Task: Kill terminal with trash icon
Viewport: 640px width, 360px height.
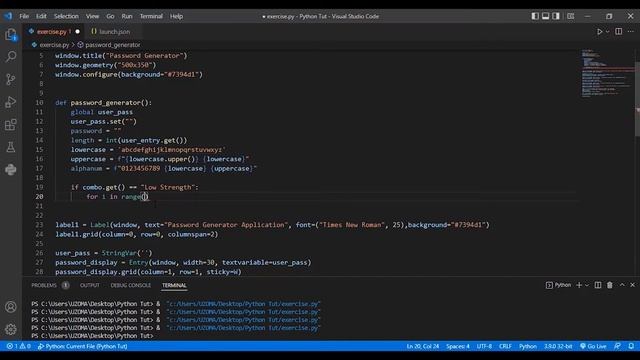Action: coord(609,285)
